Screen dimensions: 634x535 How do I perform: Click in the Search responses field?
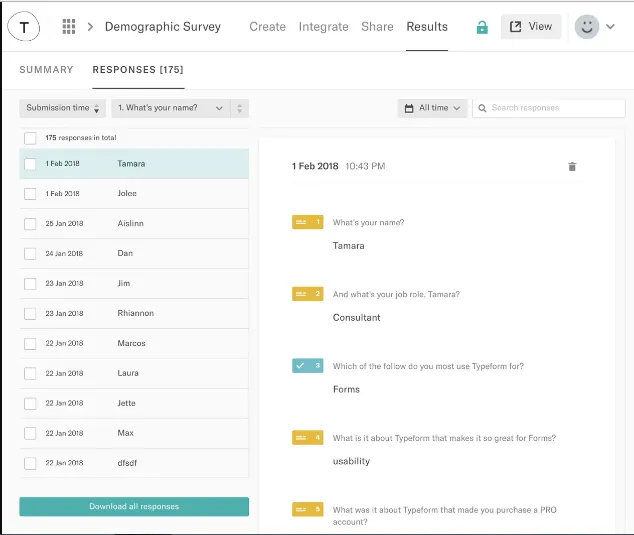coord(549,108)
